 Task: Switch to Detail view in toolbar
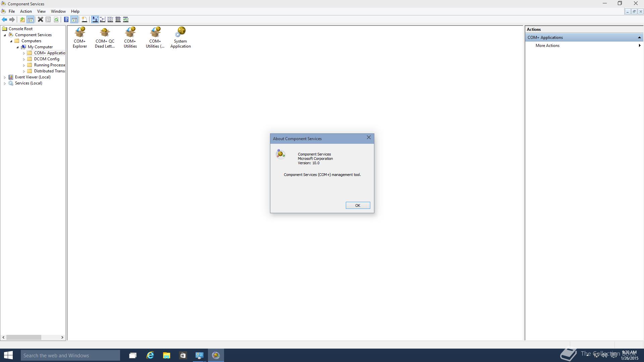pyautogui.click(x=118, y=19)
